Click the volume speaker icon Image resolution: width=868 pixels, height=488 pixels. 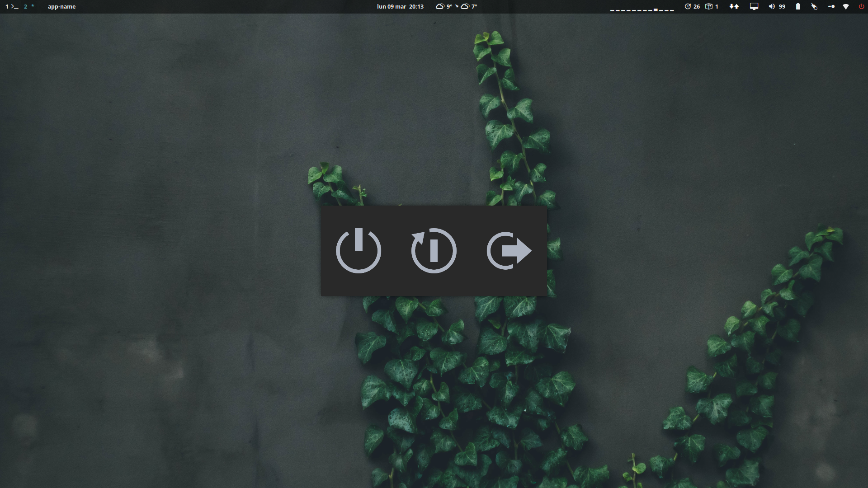pos(771,6)
